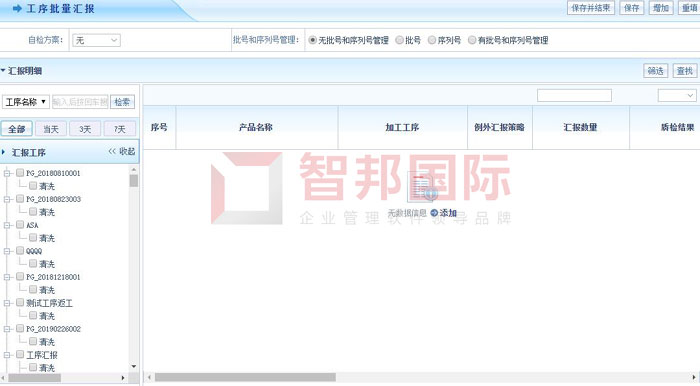Focus the 输入后按回车 search input
This screenshot has width=700, height=386.
tap(80, 102)
